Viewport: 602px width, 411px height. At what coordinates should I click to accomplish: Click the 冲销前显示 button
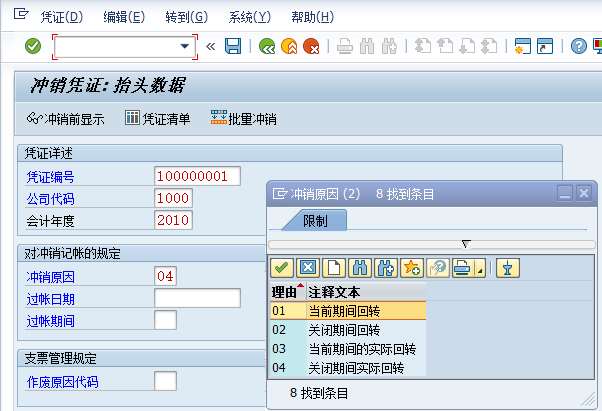click(66, 119)
